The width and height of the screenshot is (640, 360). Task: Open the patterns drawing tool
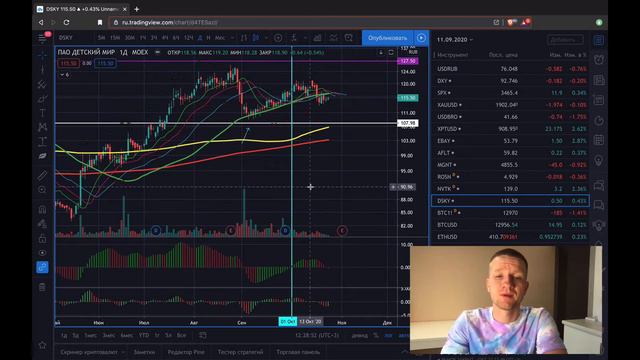click(x=42, y=127)
